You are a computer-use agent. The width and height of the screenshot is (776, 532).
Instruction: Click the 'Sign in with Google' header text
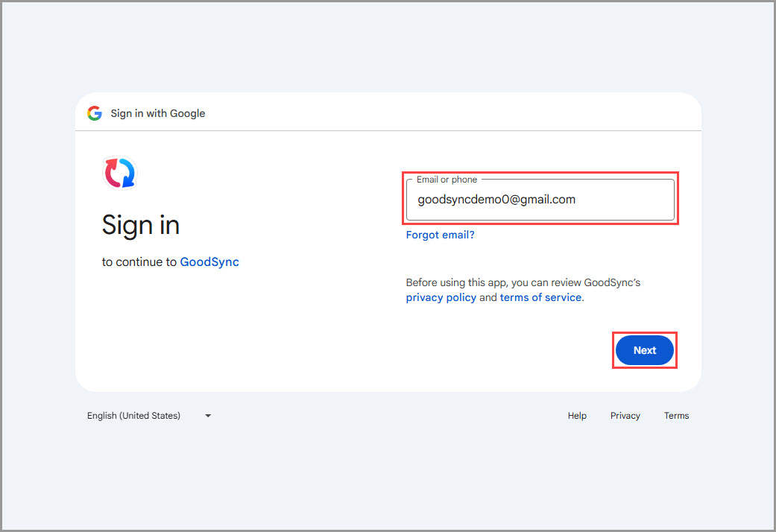pos(158,113)
